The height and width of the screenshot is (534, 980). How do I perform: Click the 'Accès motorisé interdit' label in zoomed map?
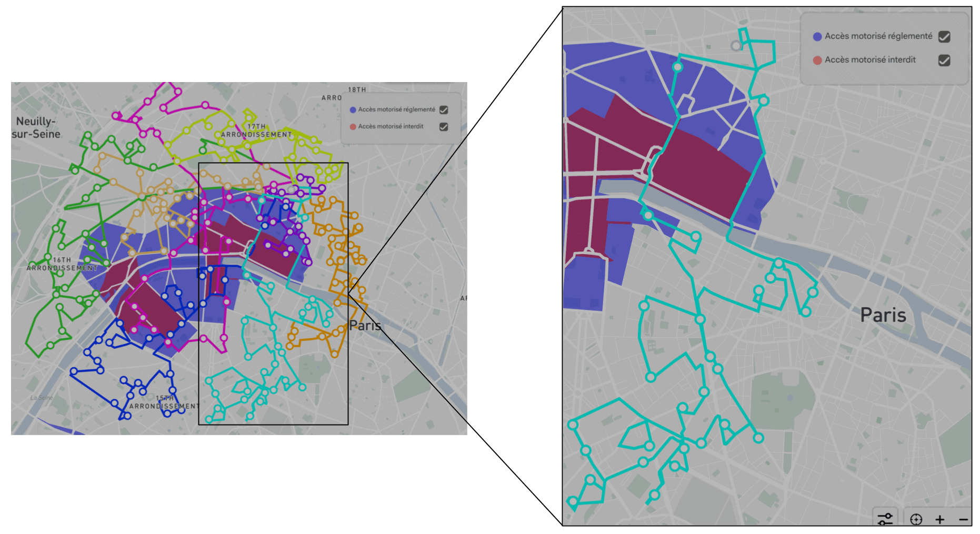point(870,59)
